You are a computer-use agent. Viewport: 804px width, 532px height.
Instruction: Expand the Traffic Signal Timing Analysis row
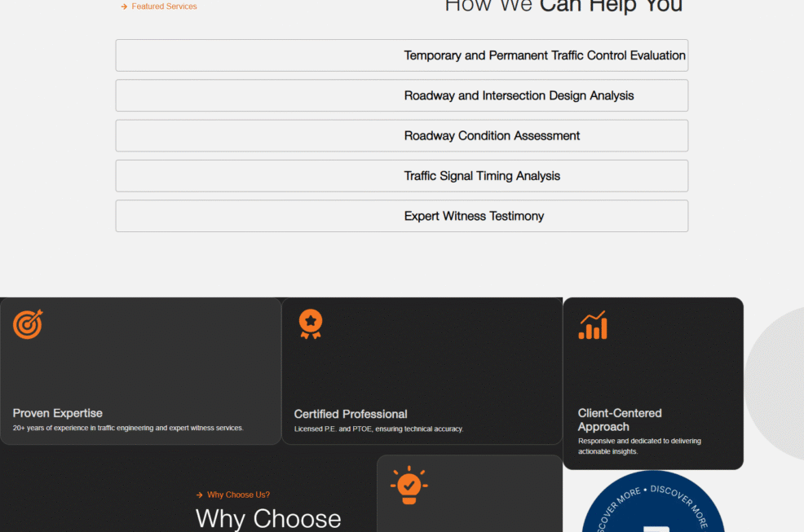(x=401, y=176)
